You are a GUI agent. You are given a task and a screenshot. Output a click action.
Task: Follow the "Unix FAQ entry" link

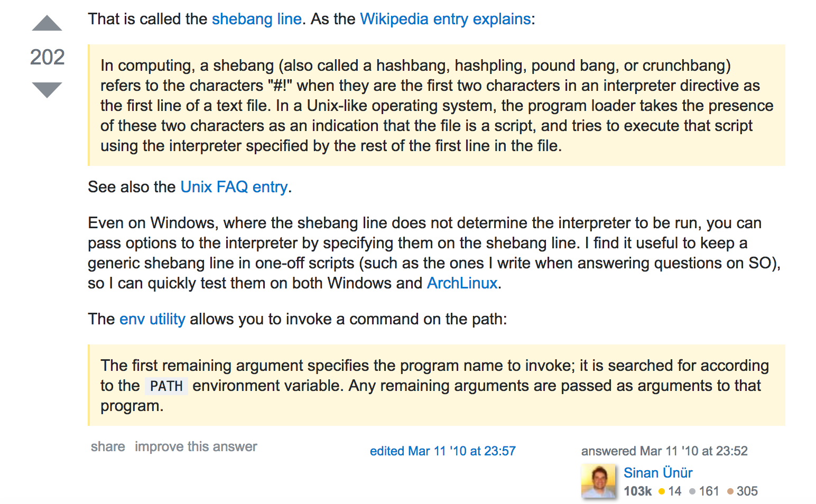point(234,187)
